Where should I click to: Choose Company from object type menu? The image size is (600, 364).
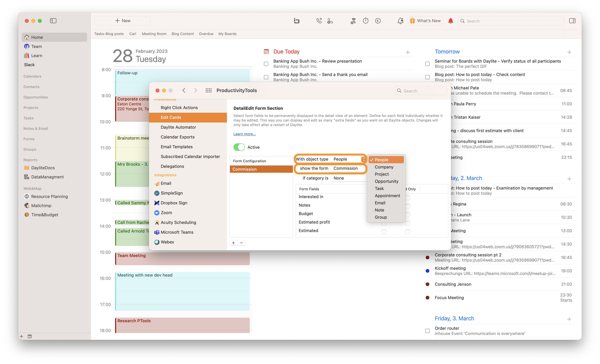pos(386,167)
